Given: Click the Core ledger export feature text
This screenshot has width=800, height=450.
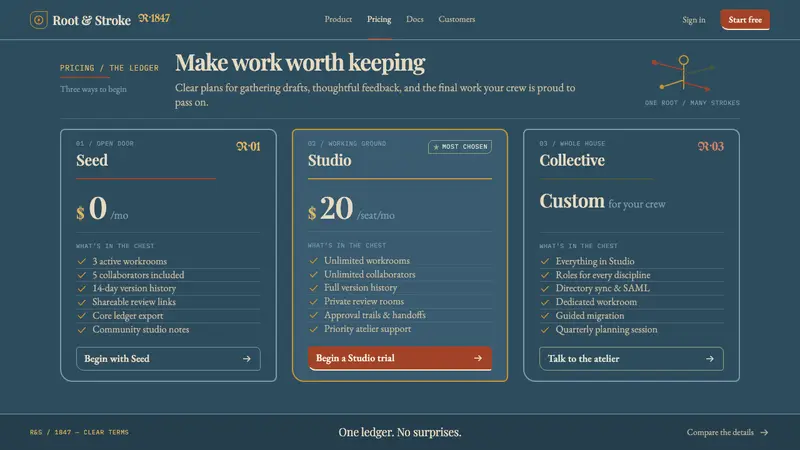Looking at the screenshot, I should pos(128,316).
